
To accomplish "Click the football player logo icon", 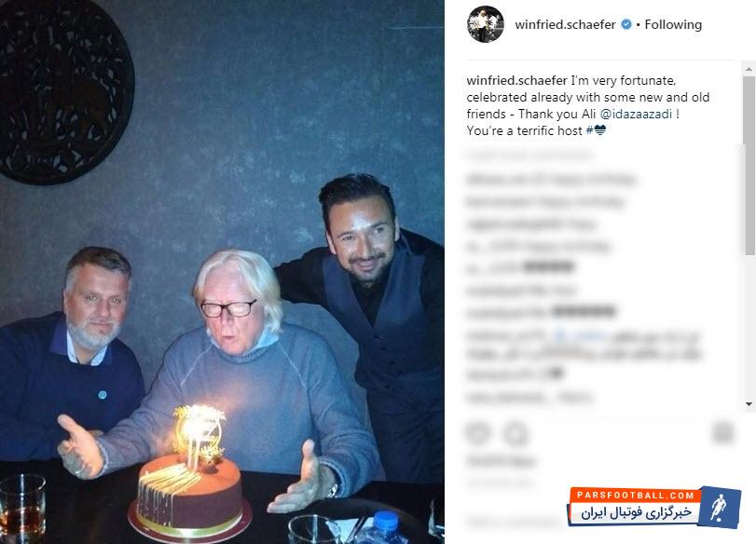I will (719, 508).
